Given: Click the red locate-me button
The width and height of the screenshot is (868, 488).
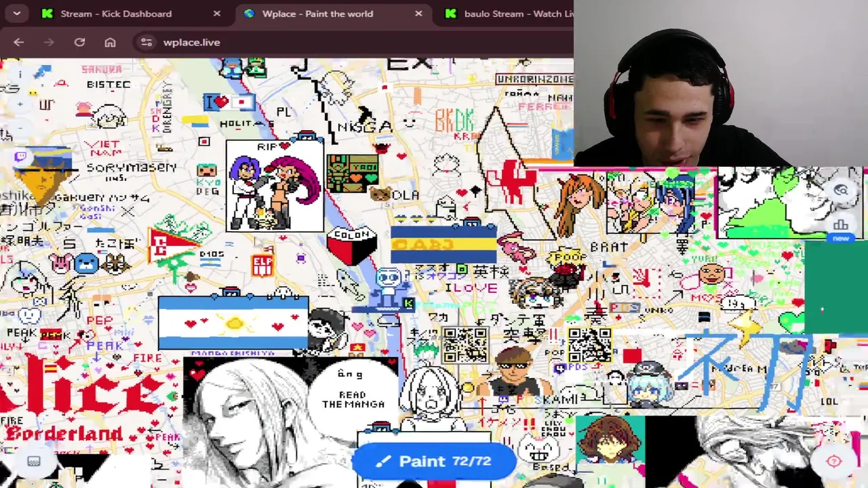Looking at the screenshot, I should point(834,462).
